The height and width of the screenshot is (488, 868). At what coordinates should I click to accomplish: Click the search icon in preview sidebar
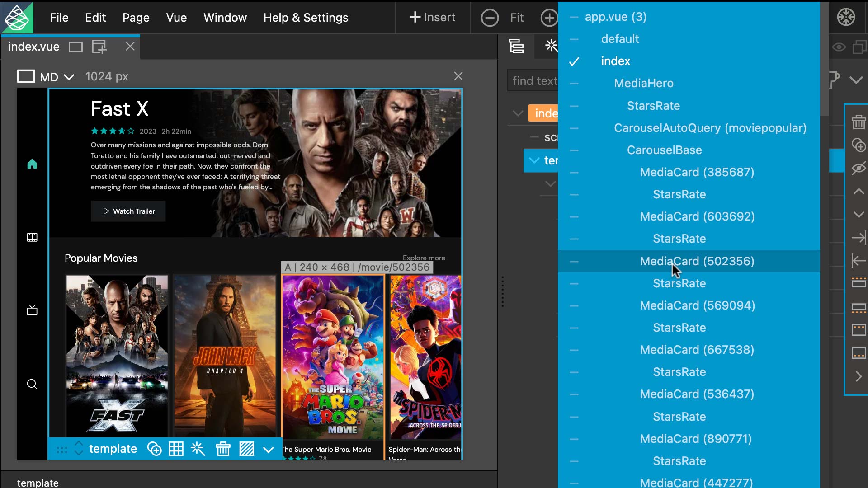[x=32, y=385]
